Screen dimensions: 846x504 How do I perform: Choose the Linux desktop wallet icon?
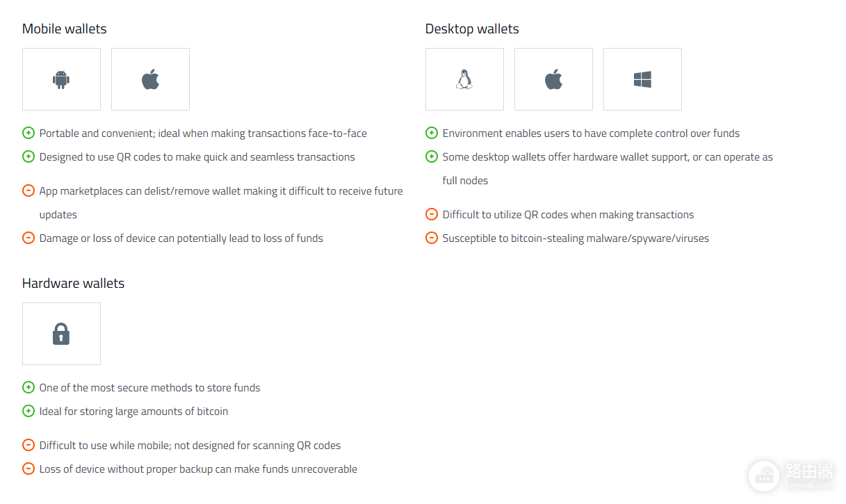(x=464, y=79)
